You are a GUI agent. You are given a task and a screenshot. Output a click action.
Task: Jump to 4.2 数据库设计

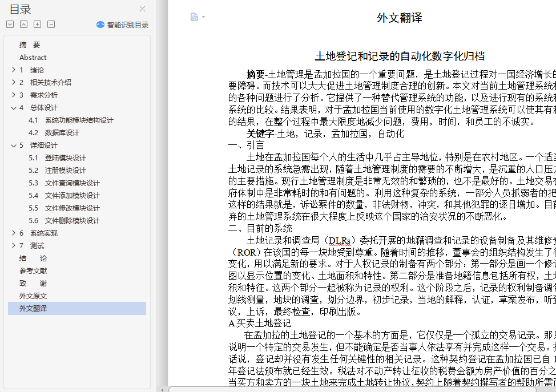(x=54, y=133)
